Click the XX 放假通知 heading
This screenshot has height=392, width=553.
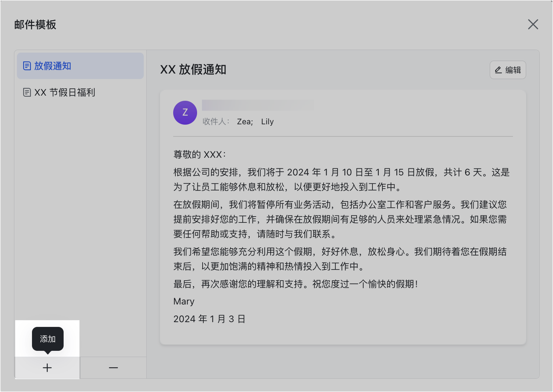[x=193, y=70]
